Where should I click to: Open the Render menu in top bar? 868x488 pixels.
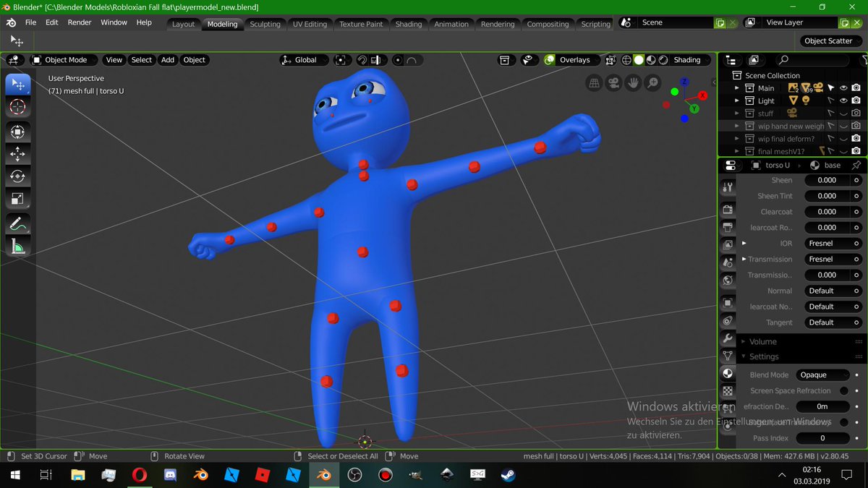tap(80, 22)
